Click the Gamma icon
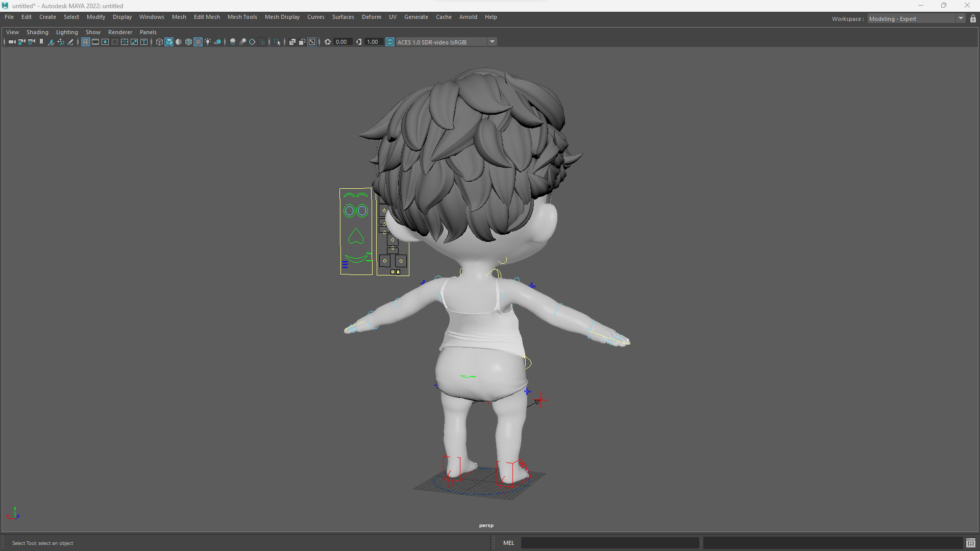 click(x=359, y=42)
